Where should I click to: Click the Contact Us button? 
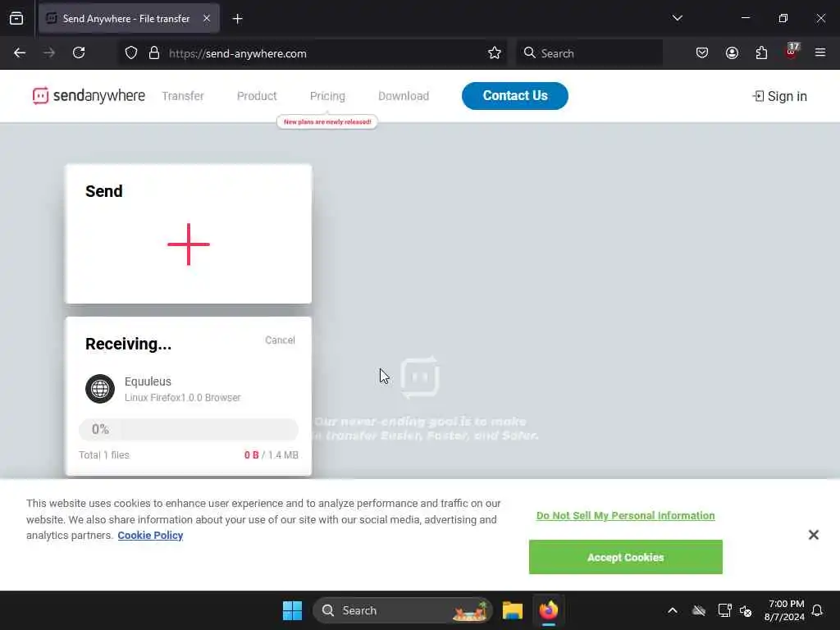[x=515, y=96]
